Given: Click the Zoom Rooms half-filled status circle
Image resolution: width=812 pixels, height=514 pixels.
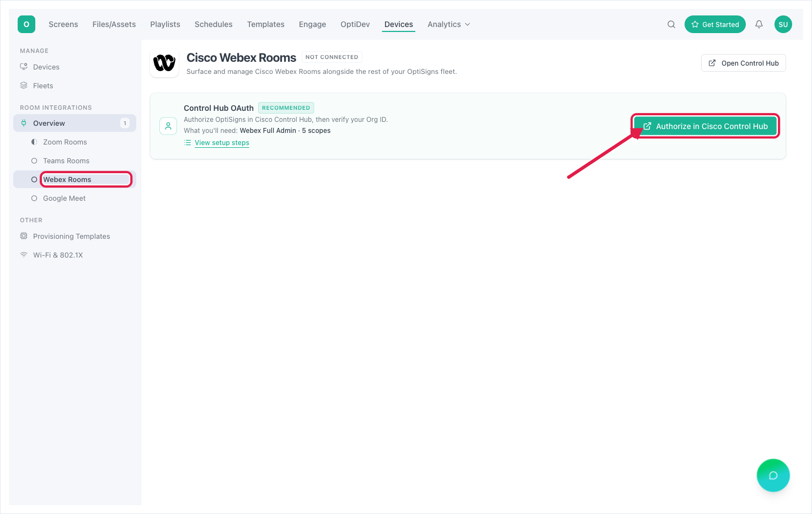Looking at the screenshot, I should click(x=34, y=142).
